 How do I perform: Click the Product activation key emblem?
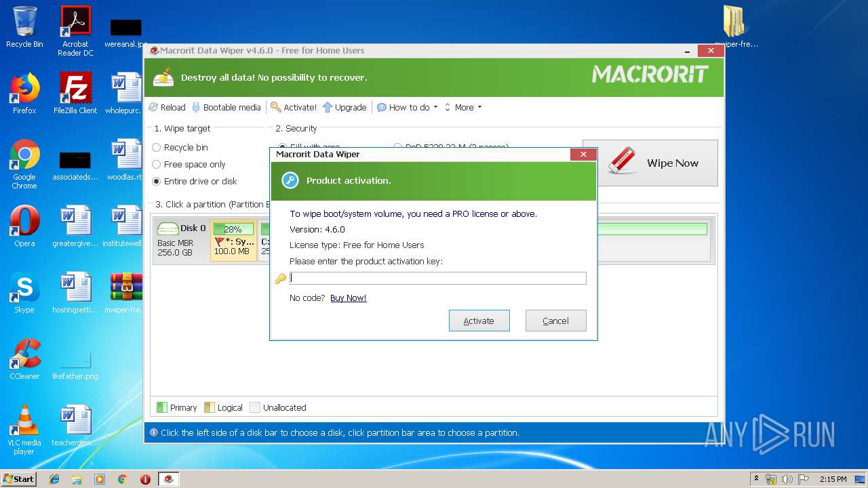point(290,180)
